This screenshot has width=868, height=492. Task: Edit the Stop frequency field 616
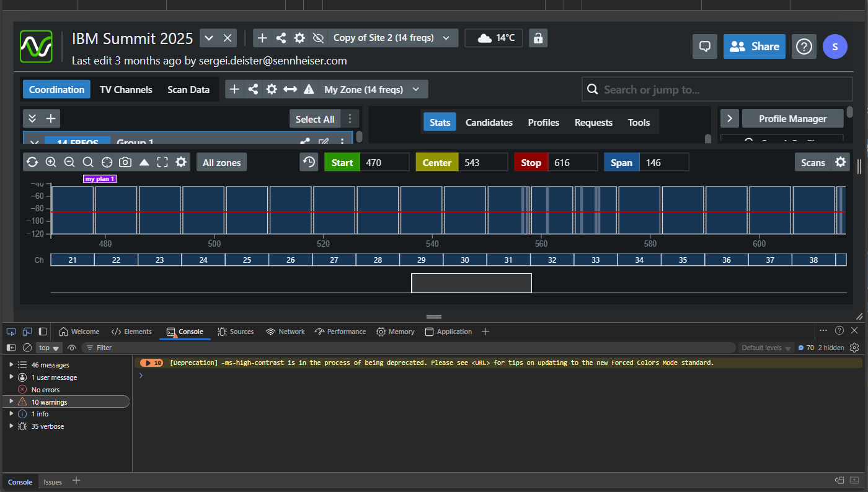click(573, 162)
